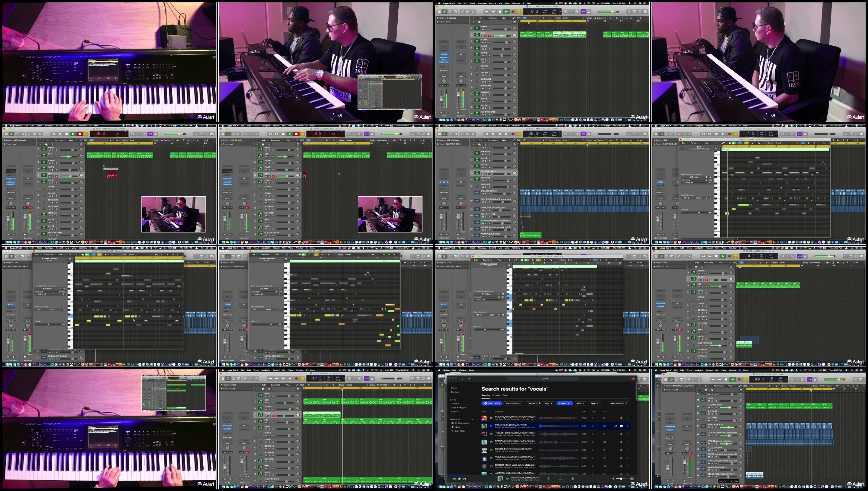This screenshot has width=868, height=491.
Task: Open Daily Picks in Splice sidebar
Action: pos(460,431)
